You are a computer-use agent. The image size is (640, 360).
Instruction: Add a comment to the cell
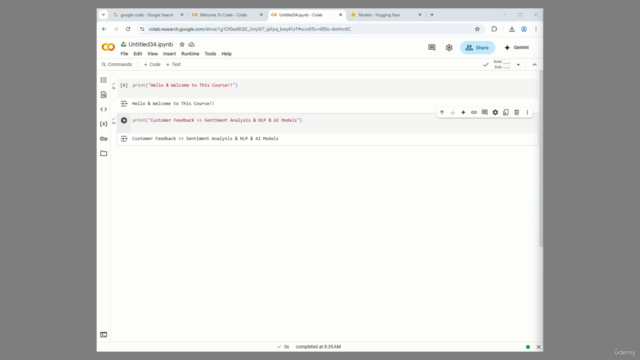(x=484, y=112)
